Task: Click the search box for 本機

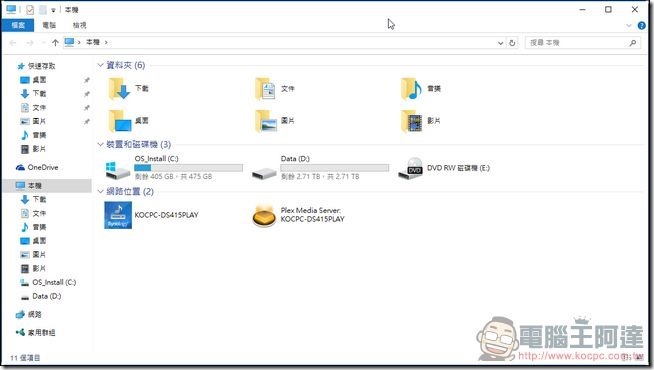Action: pos(582,43)
